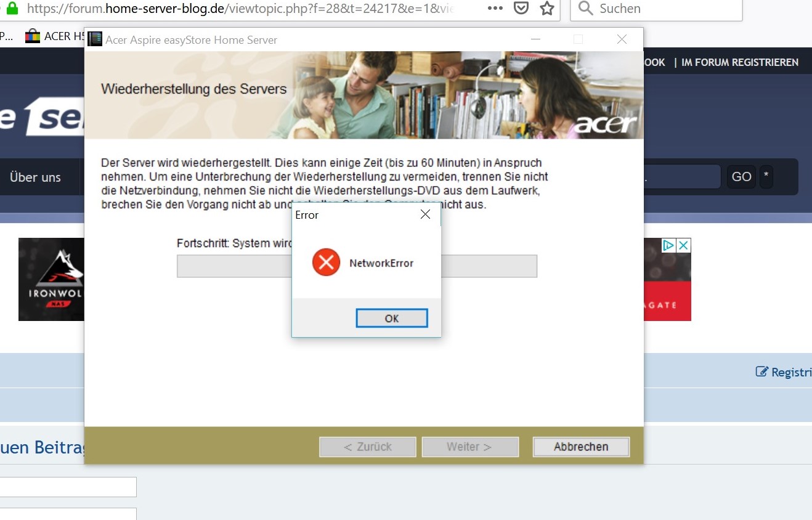Open IM FORUM REGISTRIEREN
Screen dimensions: 812x520
739,62
